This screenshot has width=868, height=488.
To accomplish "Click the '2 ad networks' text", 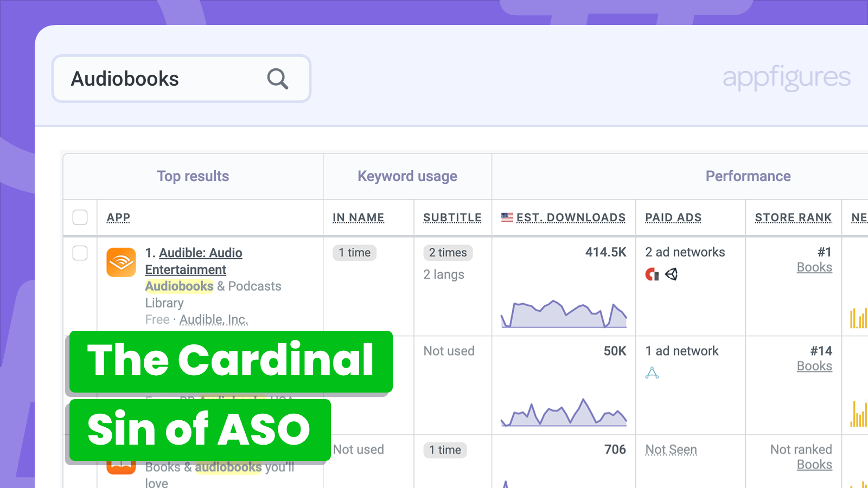I will point(685,252).
